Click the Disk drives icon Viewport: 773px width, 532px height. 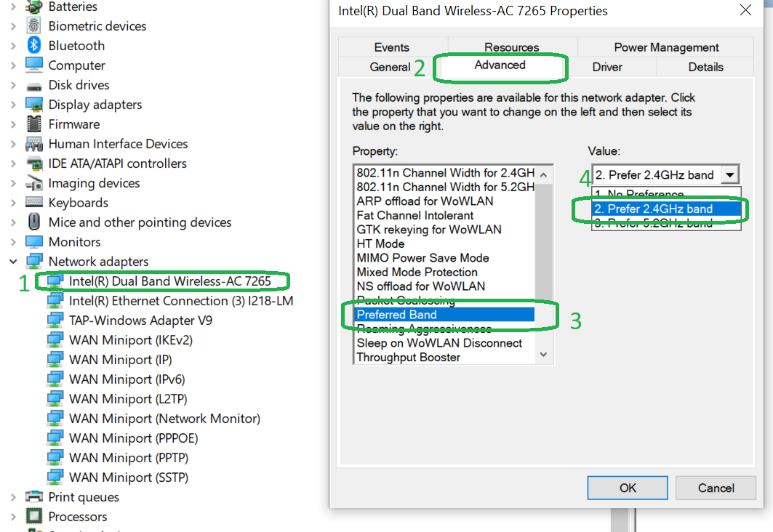(34, 86)
